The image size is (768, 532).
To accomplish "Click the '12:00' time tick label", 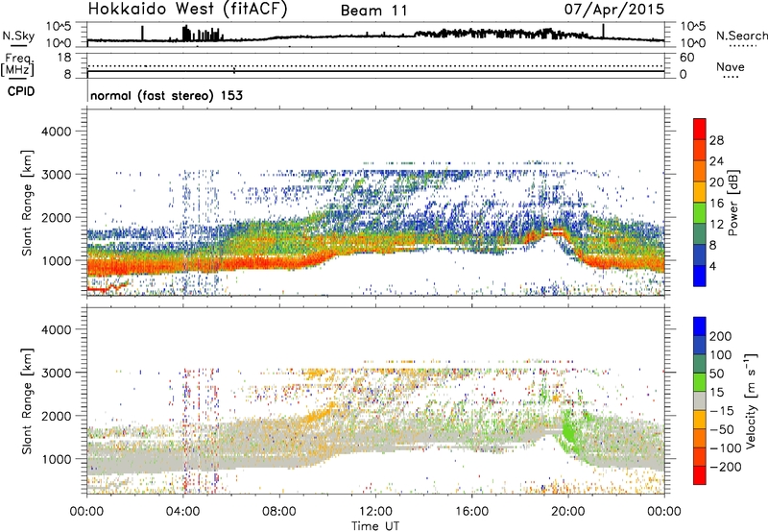I will (375, 512).
